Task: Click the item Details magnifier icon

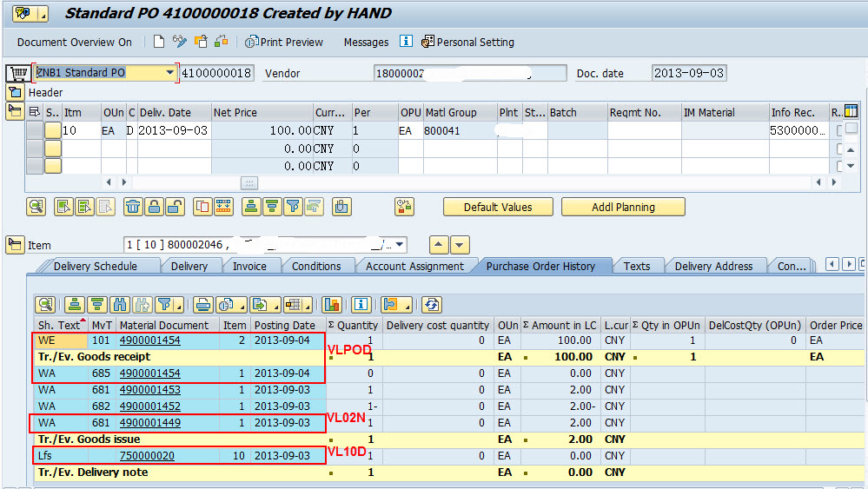Action: click(x=36, y=207)
